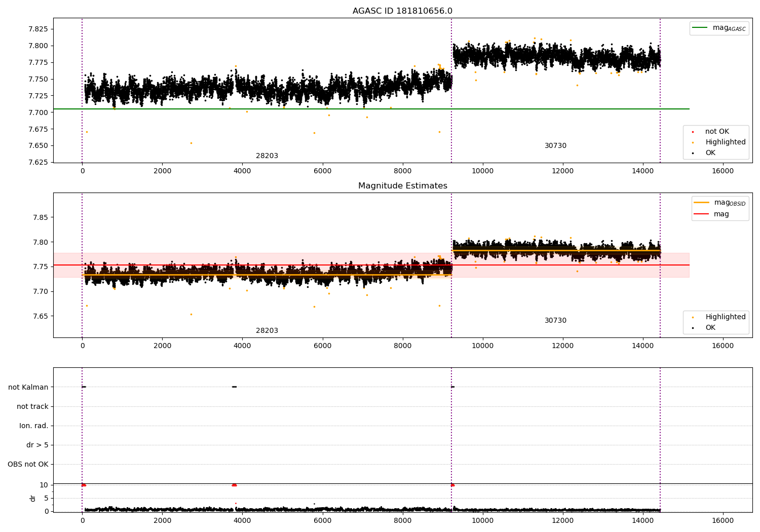760x532 pixels.
Task: Click the '16000' x-tick label under the top plot
Action: (x=723, y=171)
